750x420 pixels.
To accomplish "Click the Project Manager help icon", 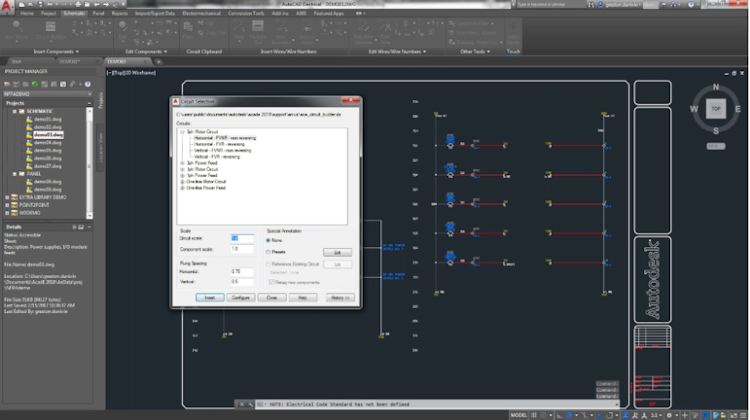I will [x=87, y=83].
